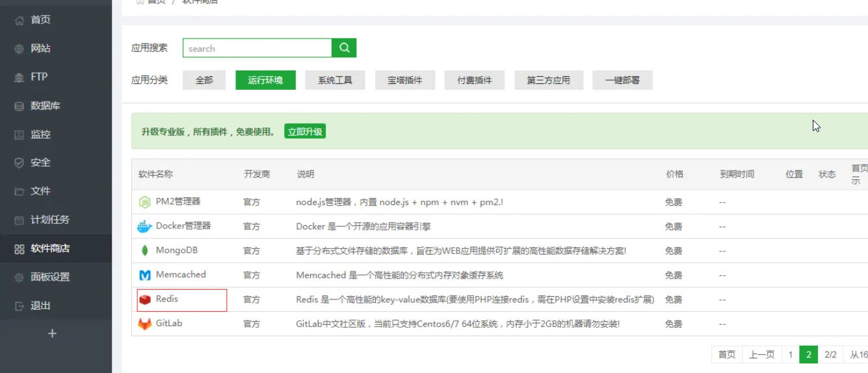Click the MongoDB leaf icon
This screenshot has width=868, height=373.
coord(144,251)
